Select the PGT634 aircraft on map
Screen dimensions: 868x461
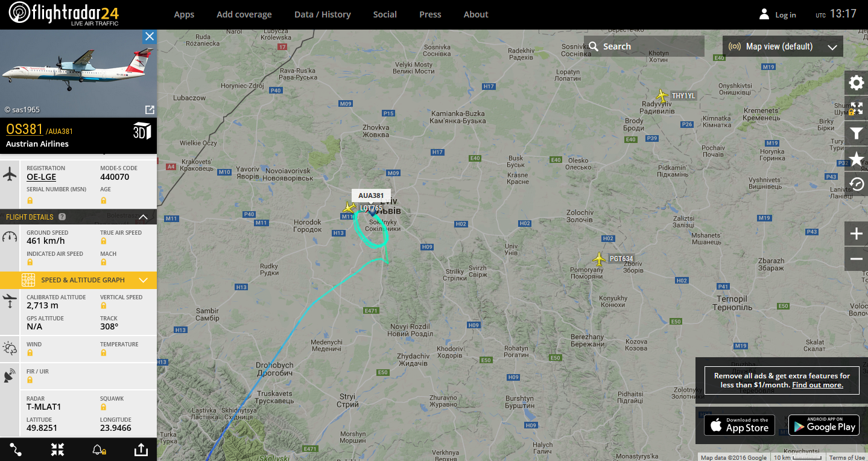coord(599,259)
